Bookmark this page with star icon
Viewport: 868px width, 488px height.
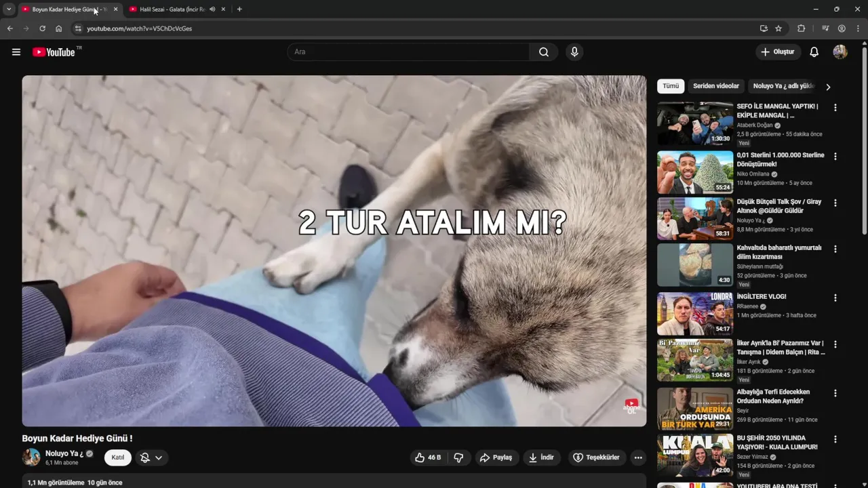pos(778,28)
